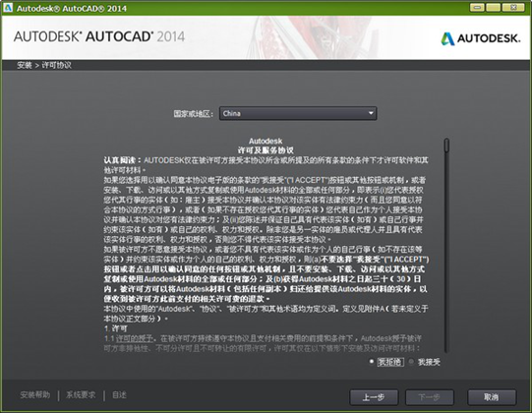Image resolution: width=532 pixels, height=413 pixels.
Task: Click the 我接受 label text
Action: click(429, 362)
